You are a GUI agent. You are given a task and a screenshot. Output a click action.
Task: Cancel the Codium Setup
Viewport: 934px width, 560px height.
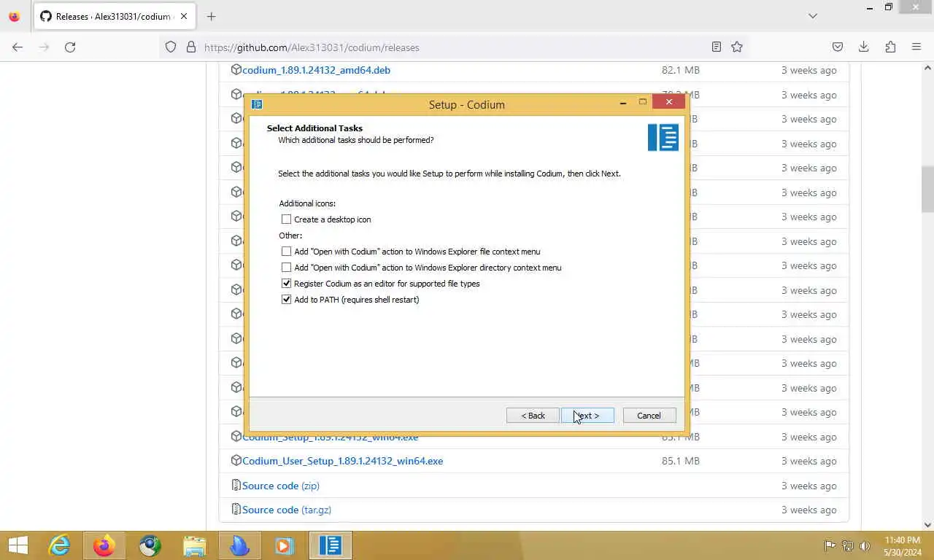click(649, 416)
